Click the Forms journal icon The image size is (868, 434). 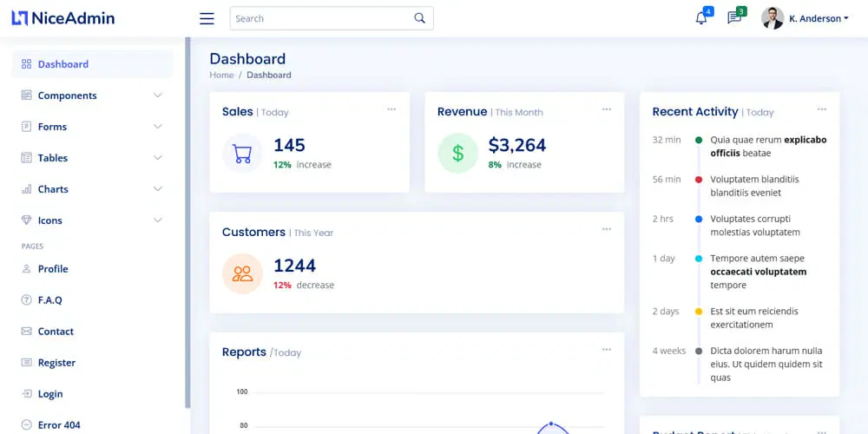pyautogui.click(x=26, y=127)
